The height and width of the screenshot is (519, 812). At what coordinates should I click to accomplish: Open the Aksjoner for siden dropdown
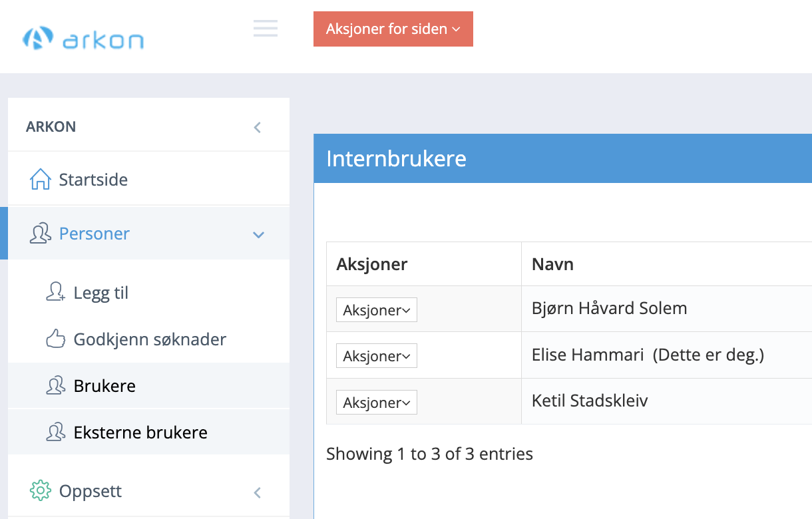coord(393,29)
